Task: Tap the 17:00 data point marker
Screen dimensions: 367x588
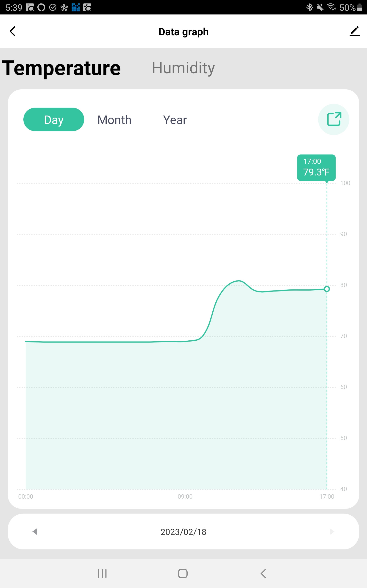Action: pos(327,289)
